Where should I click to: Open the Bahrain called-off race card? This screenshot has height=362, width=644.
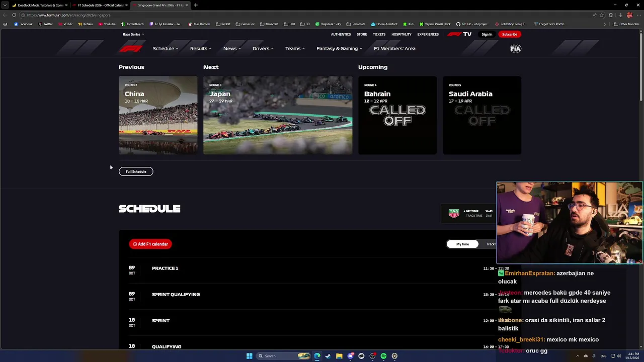397,115
